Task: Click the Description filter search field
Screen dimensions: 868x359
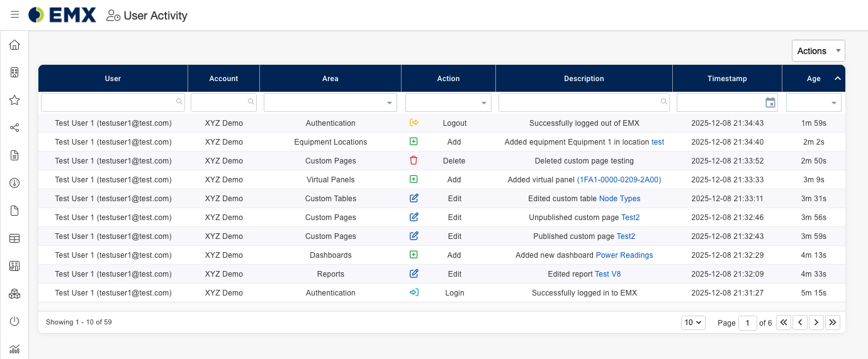Action: [579, 102]
